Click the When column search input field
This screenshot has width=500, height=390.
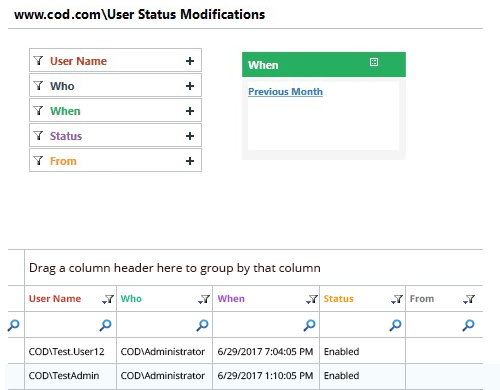258,325
